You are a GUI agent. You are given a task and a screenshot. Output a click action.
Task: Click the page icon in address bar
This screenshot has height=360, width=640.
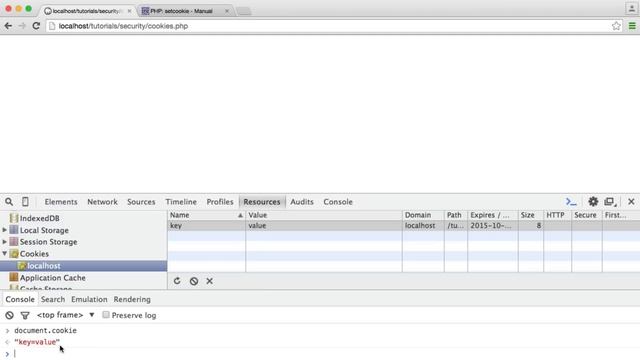click(x=52, y=26)
